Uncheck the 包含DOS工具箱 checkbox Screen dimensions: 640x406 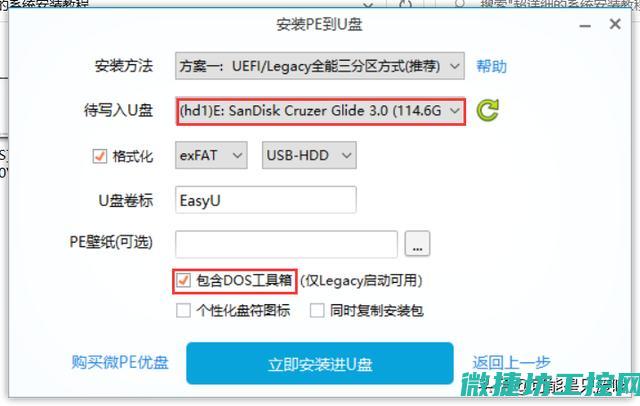[x=183, y=281]
